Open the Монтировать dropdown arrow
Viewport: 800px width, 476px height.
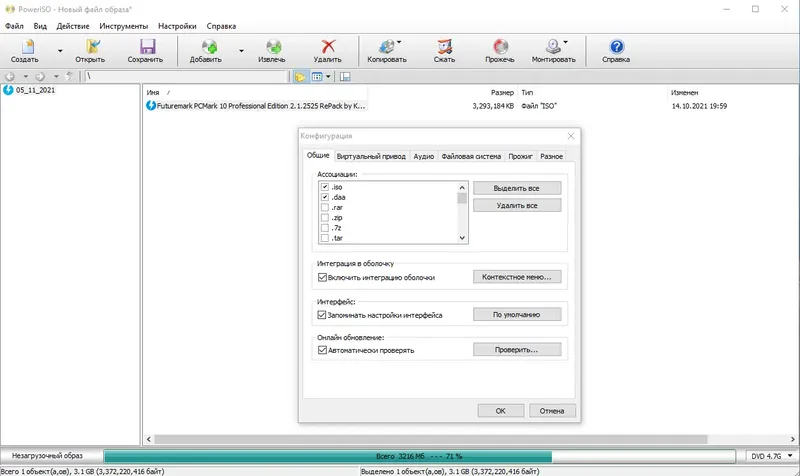tap(565, 42)
